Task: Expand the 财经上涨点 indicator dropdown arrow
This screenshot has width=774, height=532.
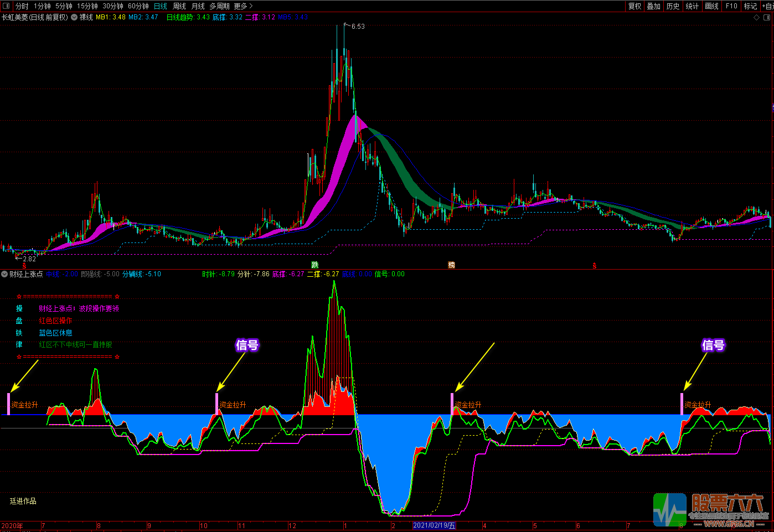Action: [4, 274]
